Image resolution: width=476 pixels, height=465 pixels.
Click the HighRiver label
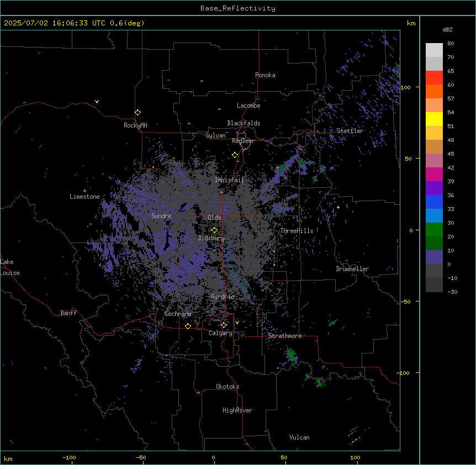[x=237, y=410]
